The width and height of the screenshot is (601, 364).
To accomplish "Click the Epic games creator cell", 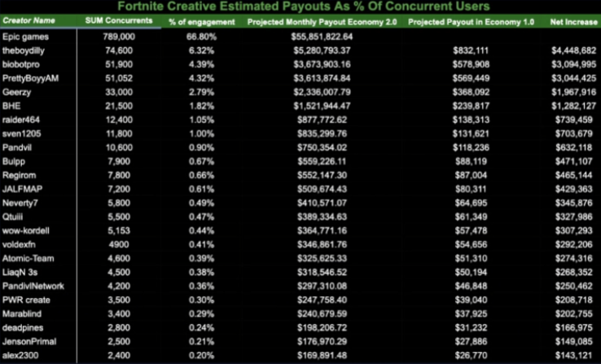I will point(25,37).
